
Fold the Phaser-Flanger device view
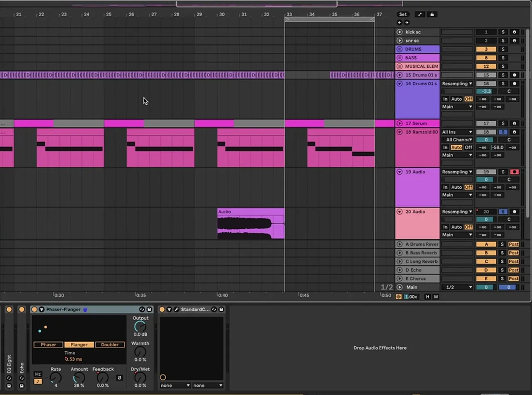(x=42, y=309)
